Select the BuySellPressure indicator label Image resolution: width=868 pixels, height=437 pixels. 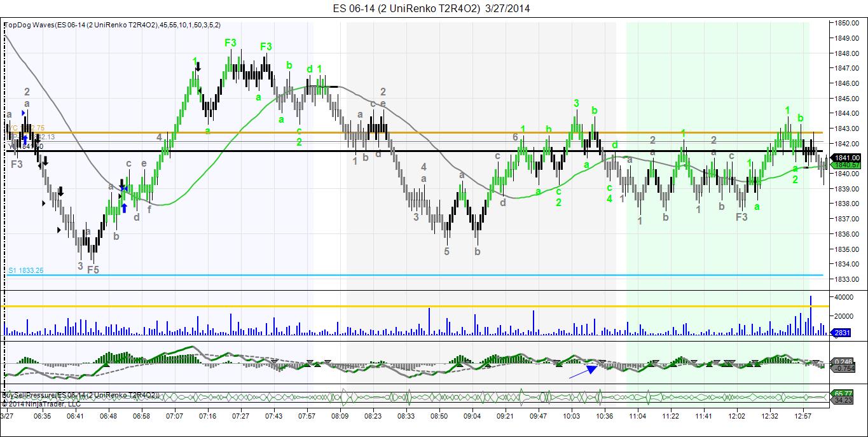click(x=81, y=395)
